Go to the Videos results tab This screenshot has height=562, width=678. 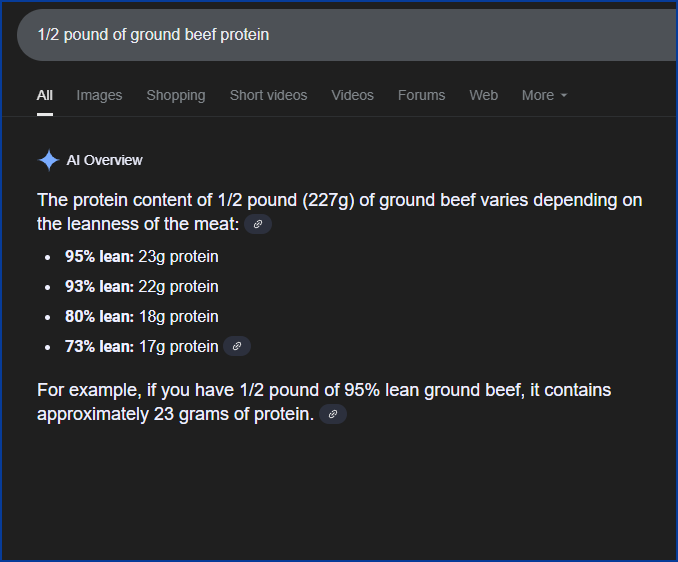(352, 95)
